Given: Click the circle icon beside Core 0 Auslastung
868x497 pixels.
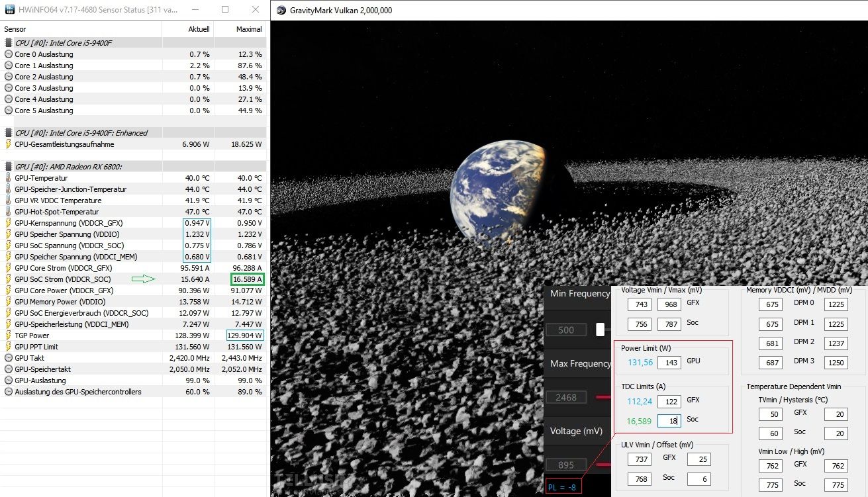Looking at the screenshot, I should tap(9, 54).
